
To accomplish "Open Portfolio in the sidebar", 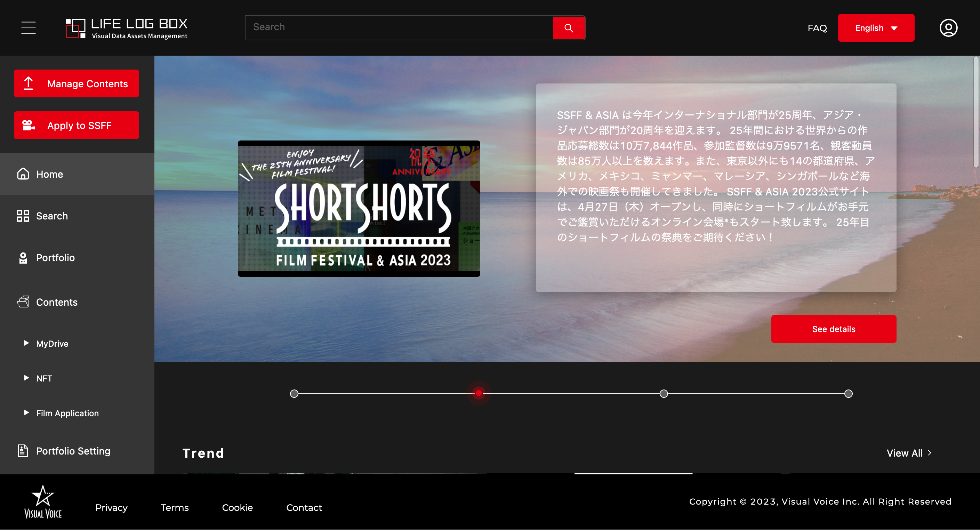I will 77,258.
